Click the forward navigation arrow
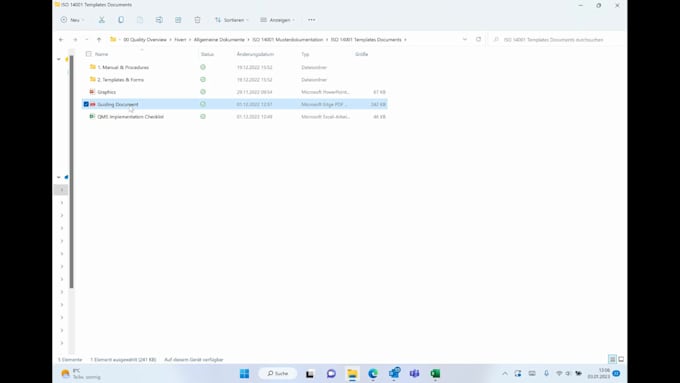 [75, 39]
